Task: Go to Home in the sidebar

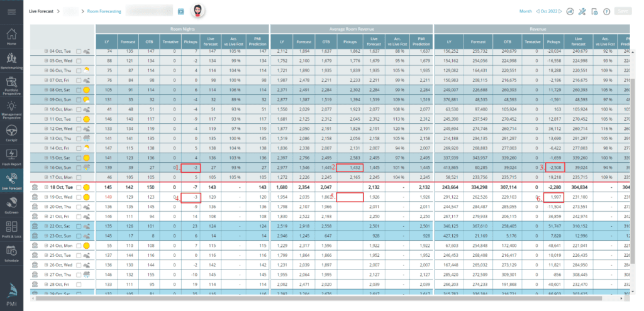Action: [x=11, y=38]
